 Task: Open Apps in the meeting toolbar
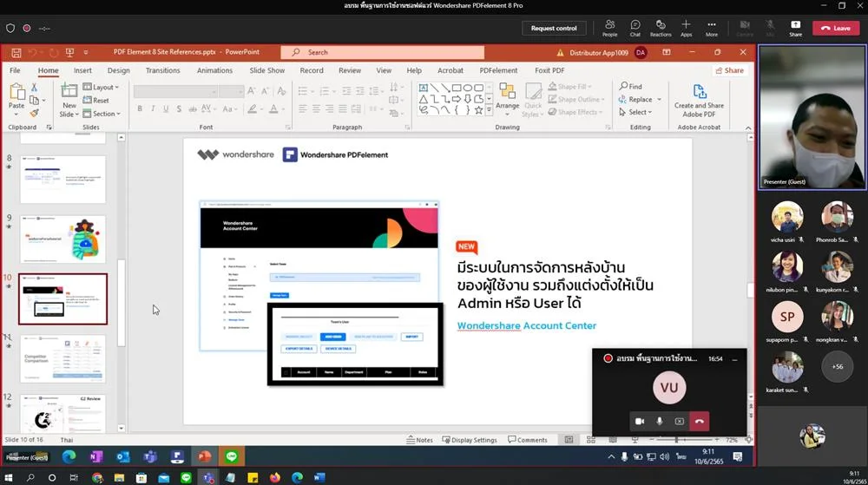point(686,29)
